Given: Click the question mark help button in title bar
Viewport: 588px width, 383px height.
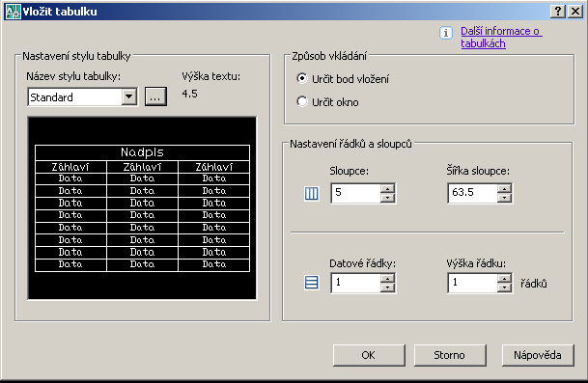Looking at the screenshot, I should (x=558, y=12).
